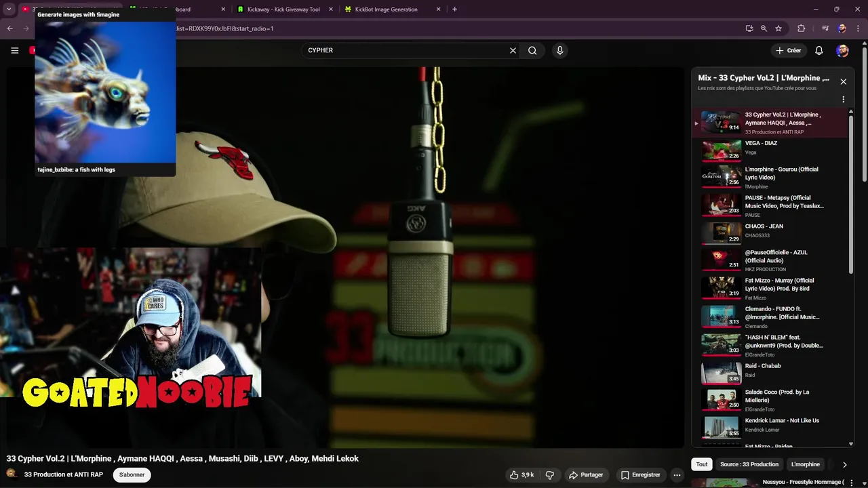Play Fat Mizzo - Murray lyric video
This screenshot has height=488, width=868.
point(770,288)
